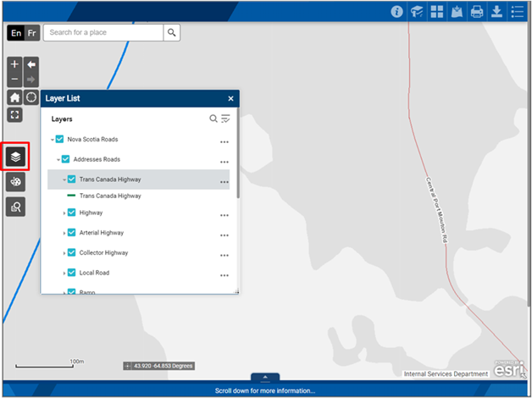Return to default home extent
Screen dimensions: 532x398
tap(14, 97)
